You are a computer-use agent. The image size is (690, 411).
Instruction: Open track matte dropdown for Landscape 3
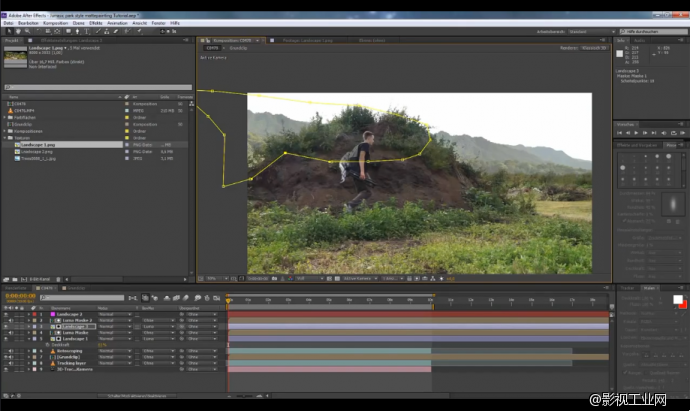tap(158, 327)
